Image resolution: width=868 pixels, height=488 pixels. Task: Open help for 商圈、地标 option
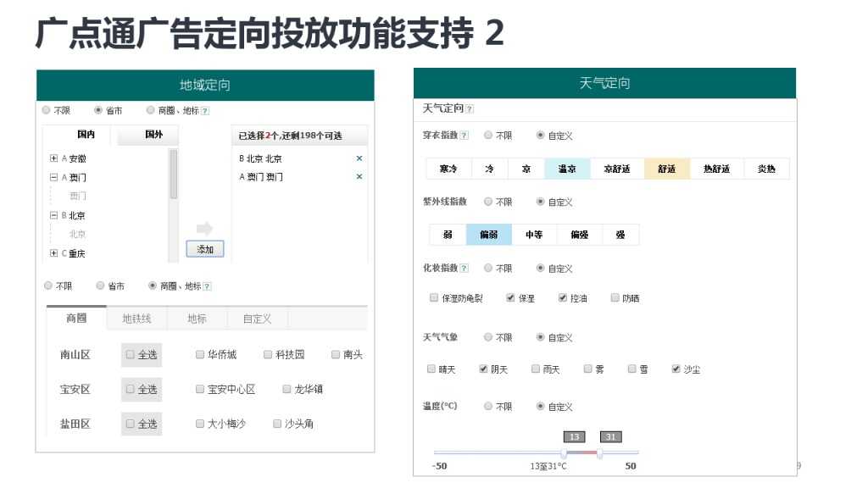coord(205,111)
